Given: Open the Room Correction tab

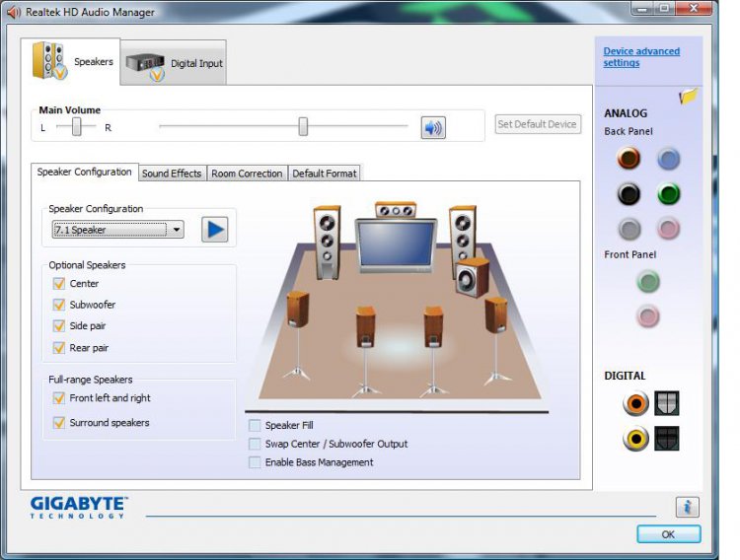Looking at the screenshot, I should click(247, 174).
